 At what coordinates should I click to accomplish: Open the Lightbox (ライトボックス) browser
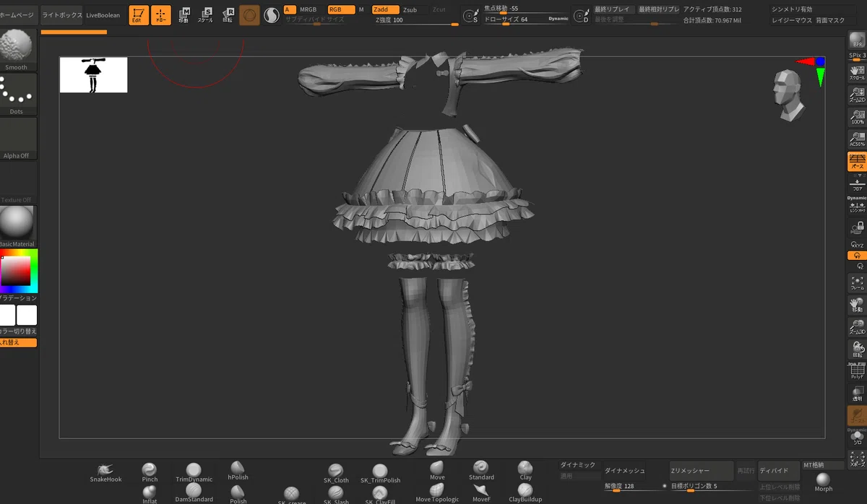tap(61, 14)
